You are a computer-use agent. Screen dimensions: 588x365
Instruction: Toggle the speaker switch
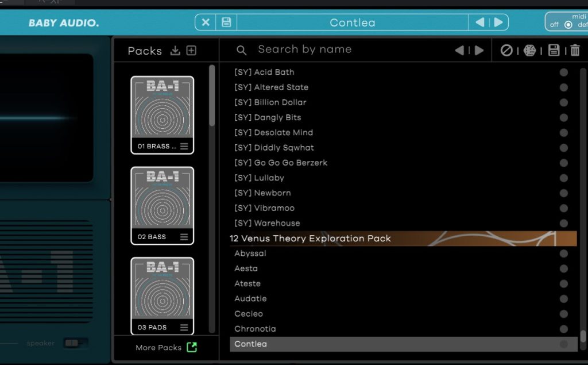coord(75,343)
